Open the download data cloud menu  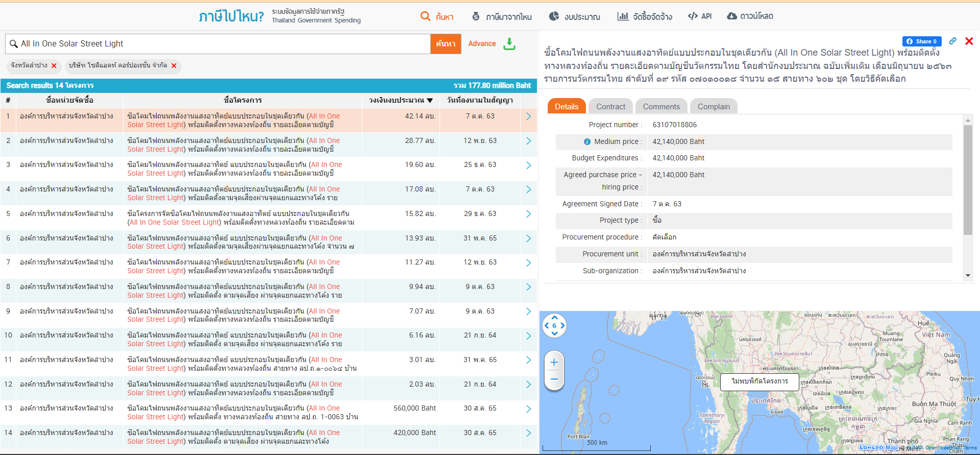click(750, 16)
